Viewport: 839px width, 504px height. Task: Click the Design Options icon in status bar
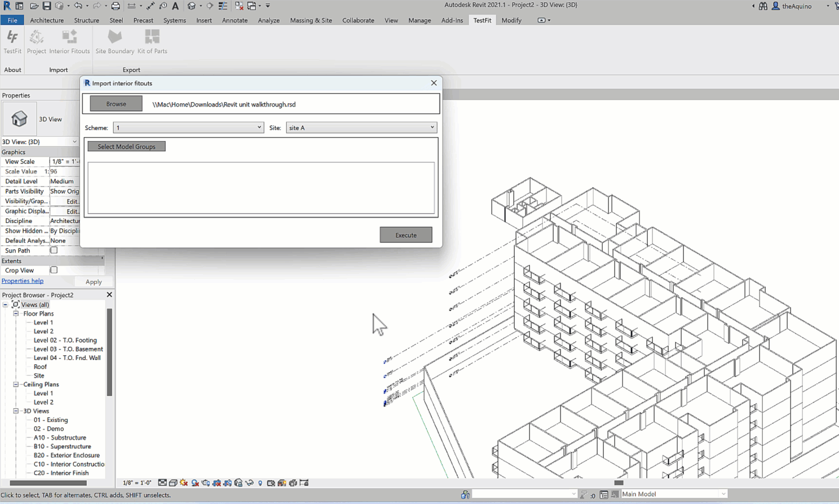(x=604, y=494)
